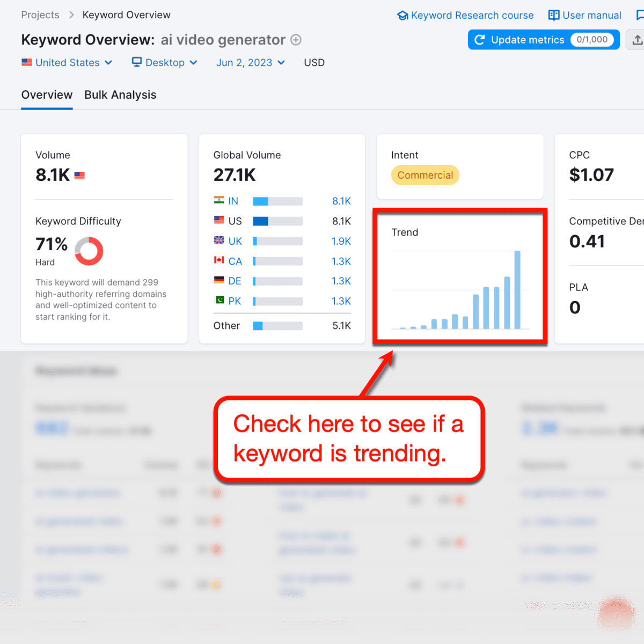Open the Projects breadcrumb link
Screen dimensions: 644x644
coord(40,15)
